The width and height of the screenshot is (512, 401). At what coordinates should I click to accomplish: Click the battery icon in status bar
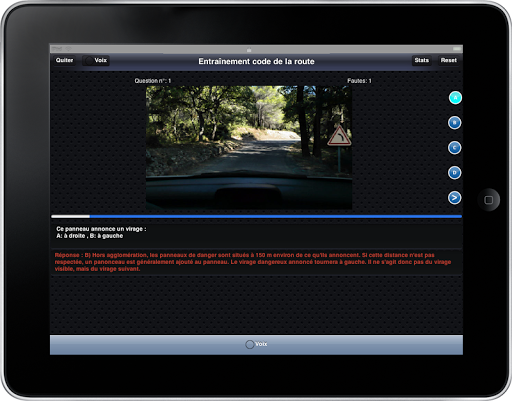[457, 49]
